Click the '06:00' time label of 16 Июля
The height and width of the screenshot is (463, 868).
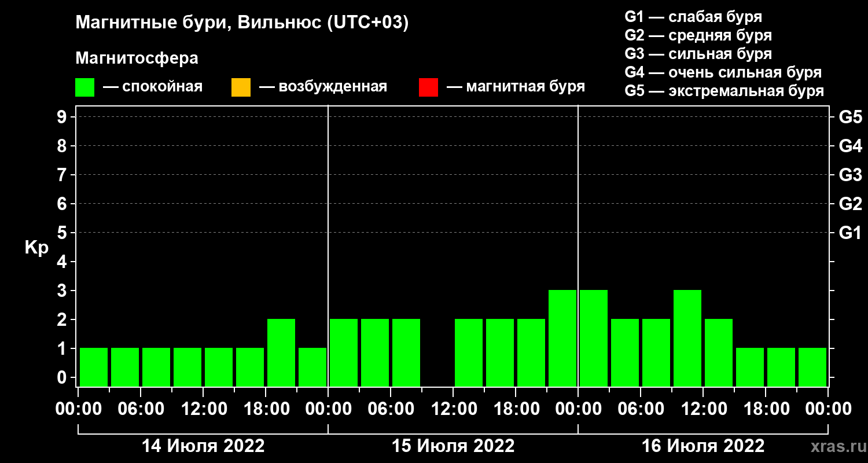point(641,409)
